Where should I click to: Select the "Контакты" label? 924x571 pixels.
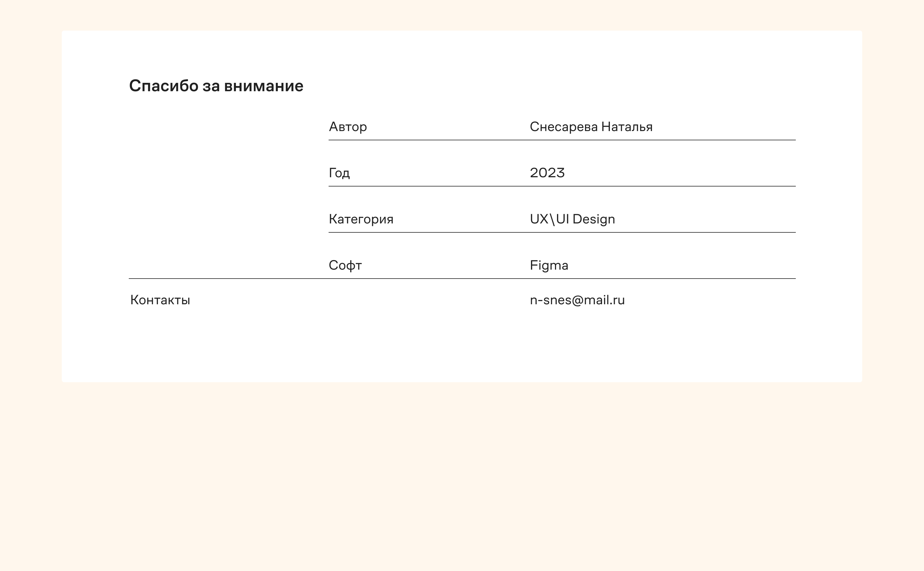[160, 300]
